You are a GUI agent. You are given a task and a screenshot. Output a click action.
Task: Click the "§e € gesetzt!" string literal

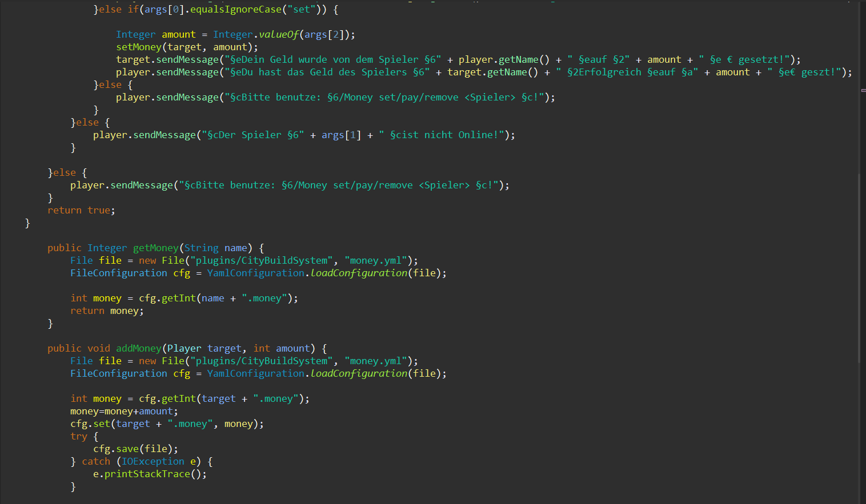(x=744, y=59)
